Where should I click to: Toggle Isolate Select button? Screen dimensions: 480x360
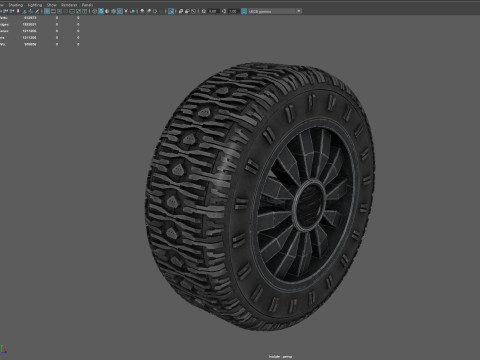pyautogui.click(x=171, y=11)
